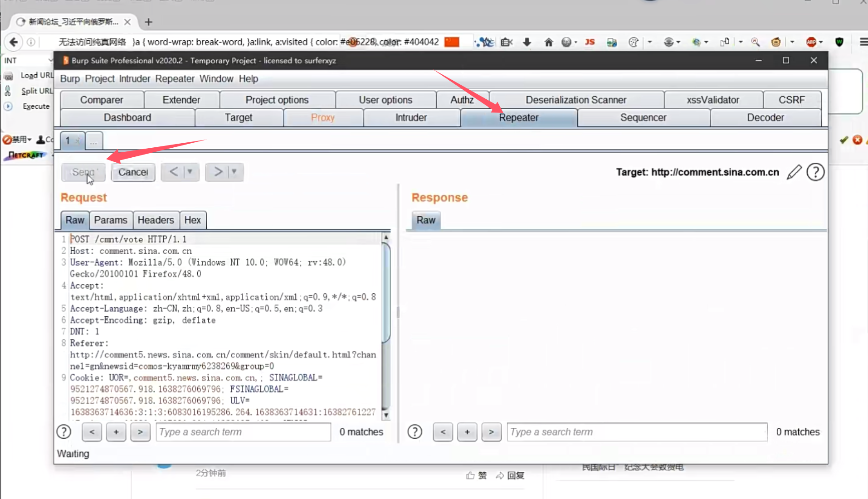
Task: Go to previous request history button
Action: point(174,172)
